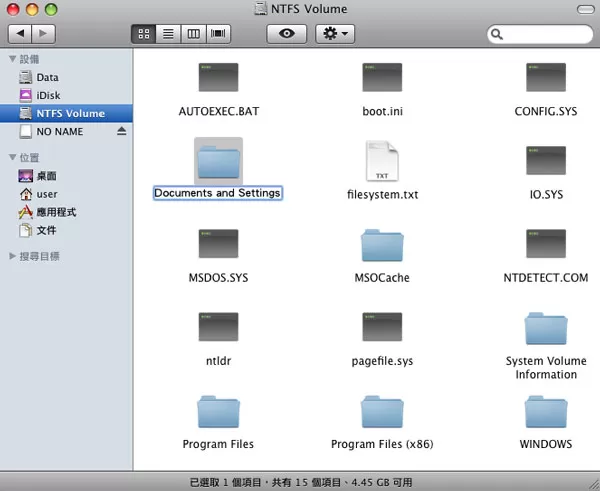Click the toolbar hide pill button
Screen dimensions: 600x491
click(x=585, y=9)
